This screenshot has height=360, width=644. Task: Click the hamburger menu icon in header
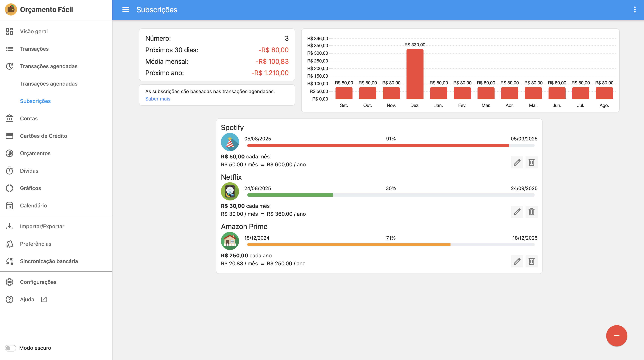click(x=126, y=9)
